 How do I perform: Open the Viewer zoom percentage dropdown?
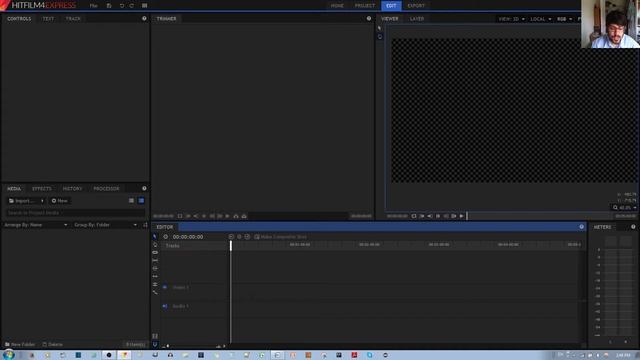click(624, 207)
